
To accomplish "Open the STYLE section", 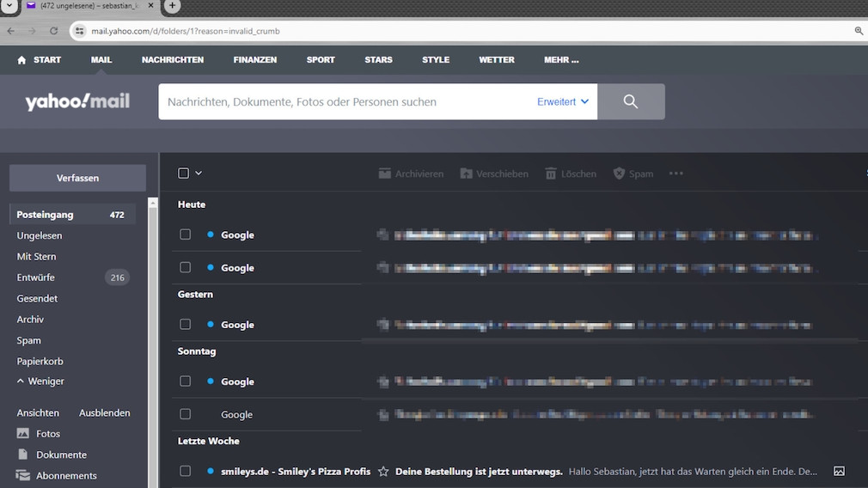I will (436, 60).
